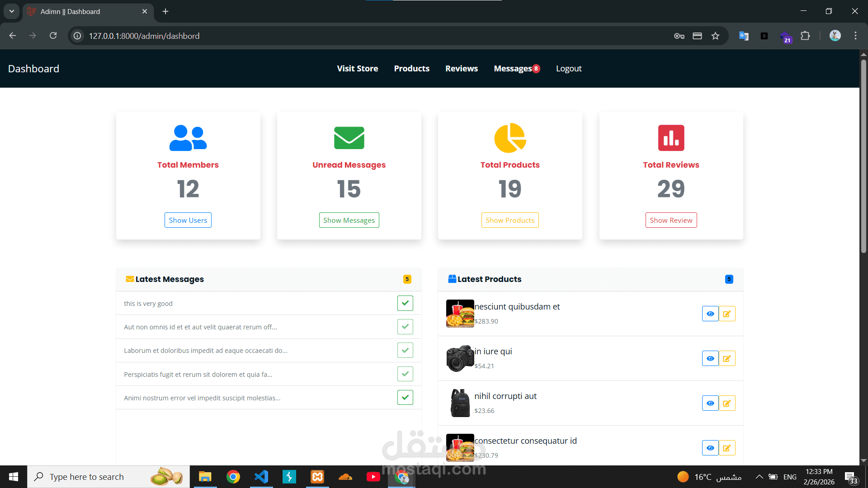Toggle the checkmark next to 'this is very good'
868x488 pixels.
point(405,303)
